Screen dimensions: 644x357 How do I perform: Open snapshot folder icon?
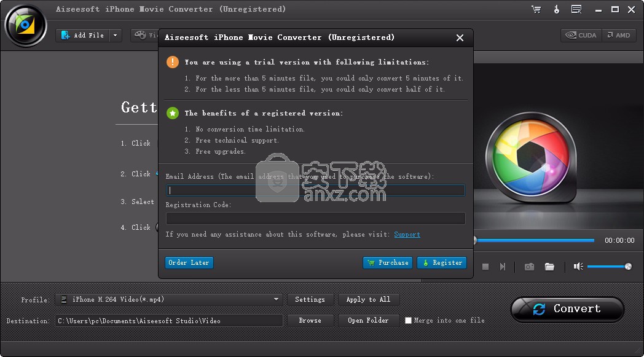coord(549,267)
